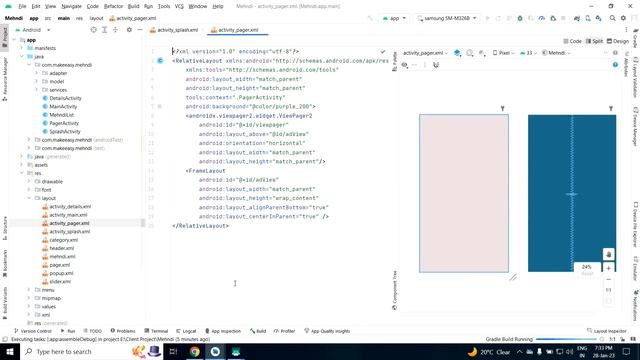Zoom in with the plus button
This screenshot has height=360, width=640.
click(x=609, y=268)
